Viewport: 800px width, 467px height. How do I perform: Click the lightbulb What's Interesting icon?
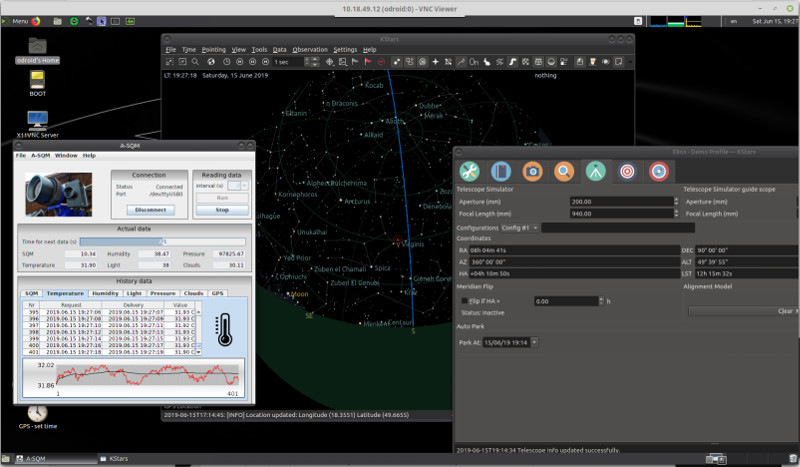point(592,62)
